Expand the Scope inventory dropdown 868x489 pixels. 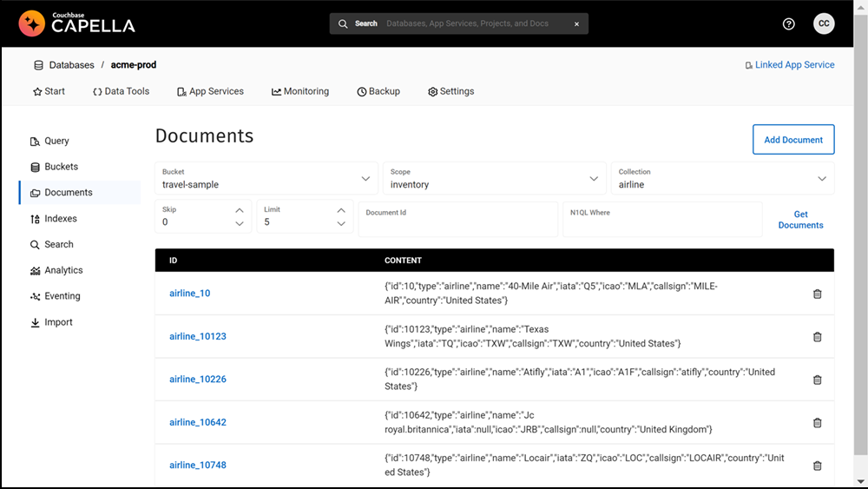(495, 178)
